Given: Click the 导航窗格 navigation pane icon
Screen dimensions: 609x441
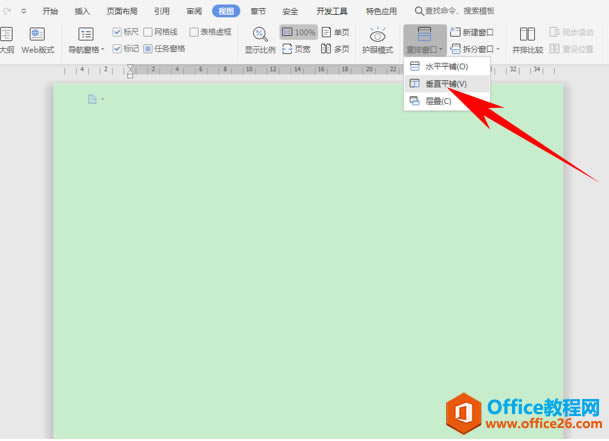Looking at the screenshot, I should pos(85,34).
